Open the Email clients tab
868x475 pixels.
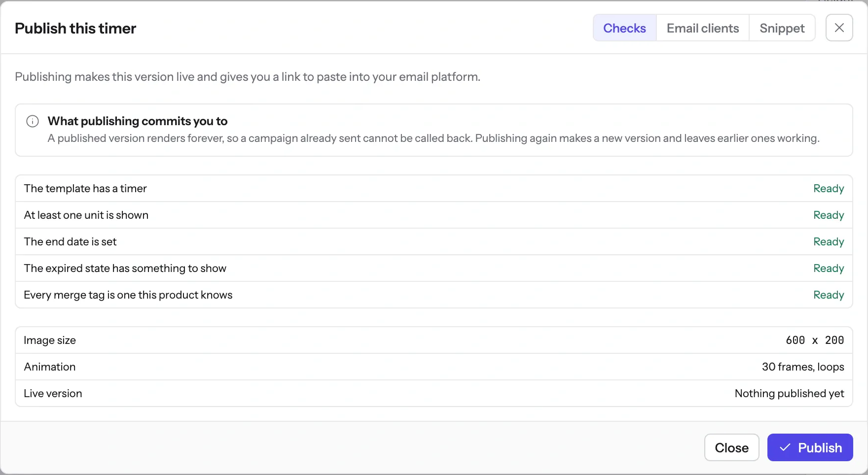tap(703, 28)
